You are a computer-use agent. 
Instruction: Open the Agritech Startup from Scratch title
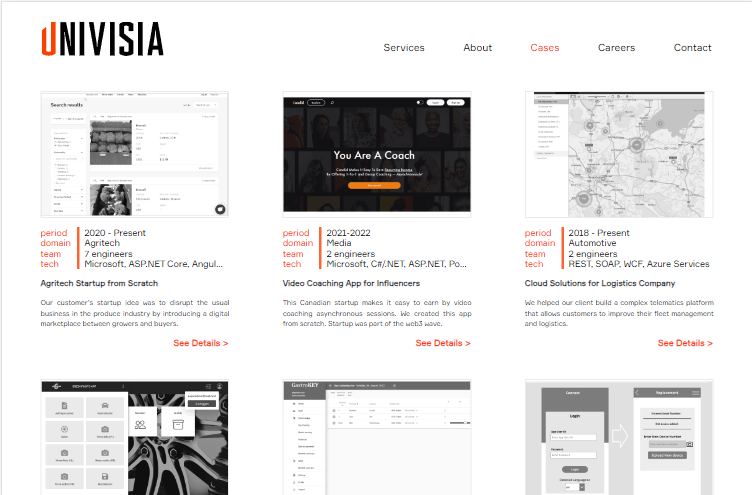[x=99, y=283]
